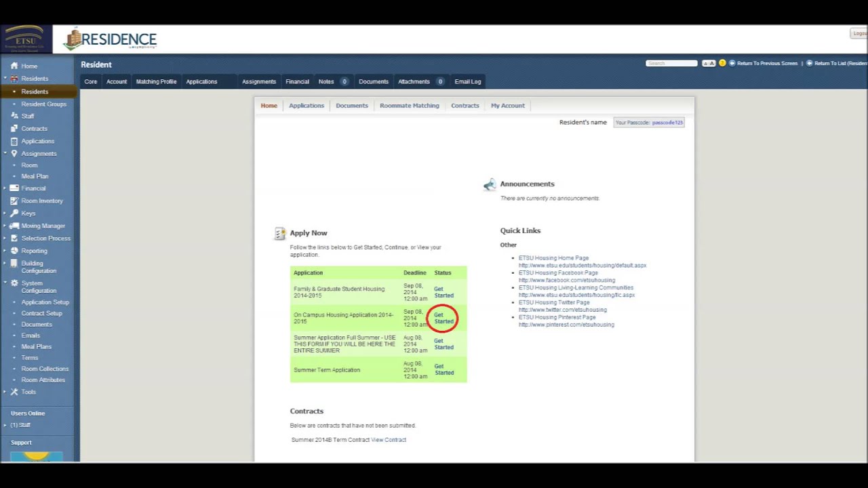Expand the Reporting sidebar group arrow

[x=5, y=250]
